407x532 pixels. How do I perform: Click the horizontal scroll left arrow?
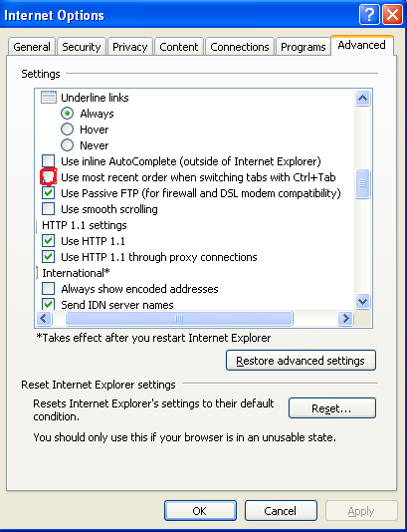(44, 318)
